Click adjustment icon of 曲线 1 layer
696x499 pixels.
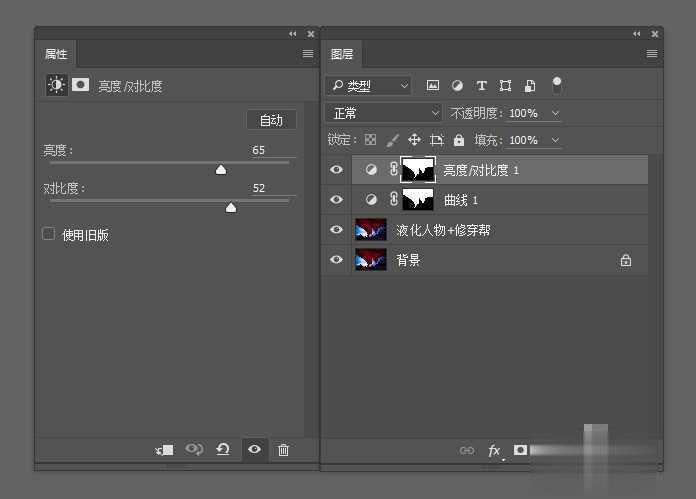371,200
